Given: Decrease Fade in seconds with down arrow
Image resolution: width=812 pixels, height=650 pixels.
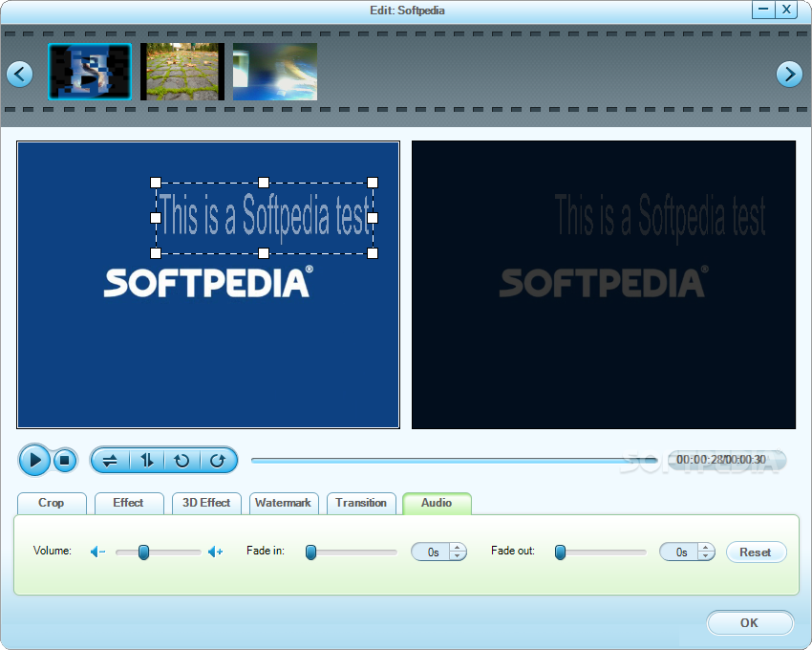Looking at the screenshot, I should 458,556.
